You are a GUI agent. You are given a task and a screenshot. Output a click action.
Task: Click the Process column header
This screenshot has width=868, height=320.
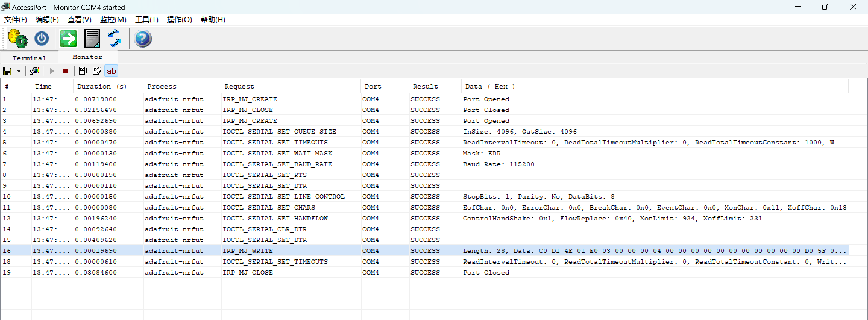[182, 86]
